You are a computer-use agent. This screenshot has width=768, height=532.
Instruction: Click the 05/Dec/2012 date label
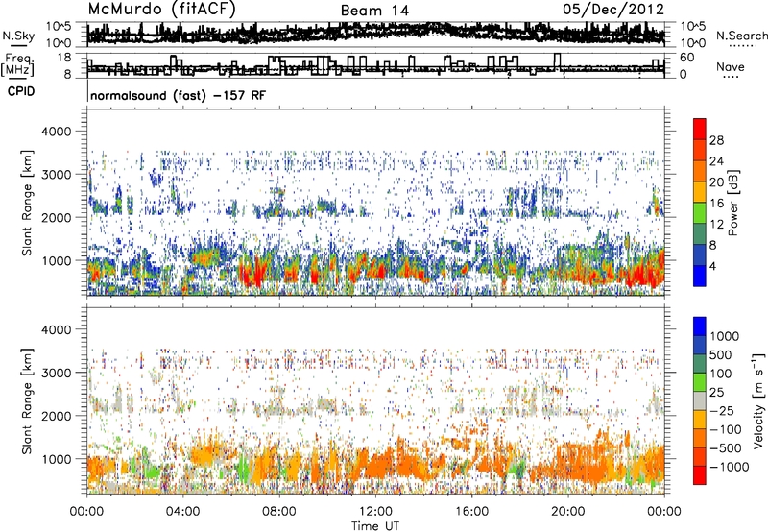[613, 10]
